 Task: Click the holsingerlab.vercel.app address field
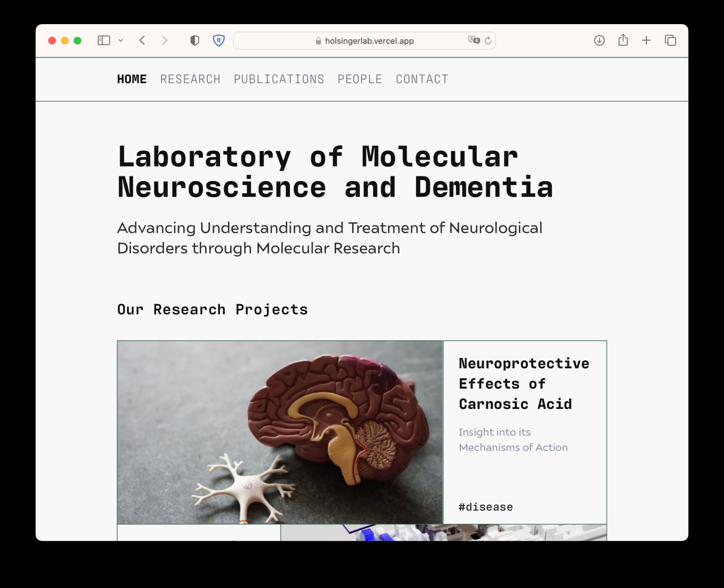(369, 41)
